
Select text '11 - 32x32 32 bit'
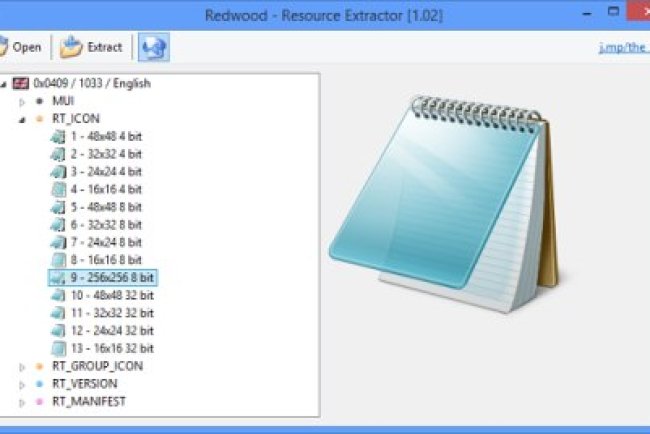[x=112, y=313]
